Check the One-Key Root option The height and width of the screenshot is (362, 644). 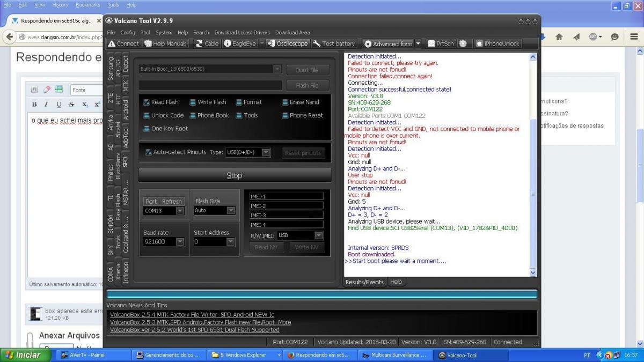[147, 129]
